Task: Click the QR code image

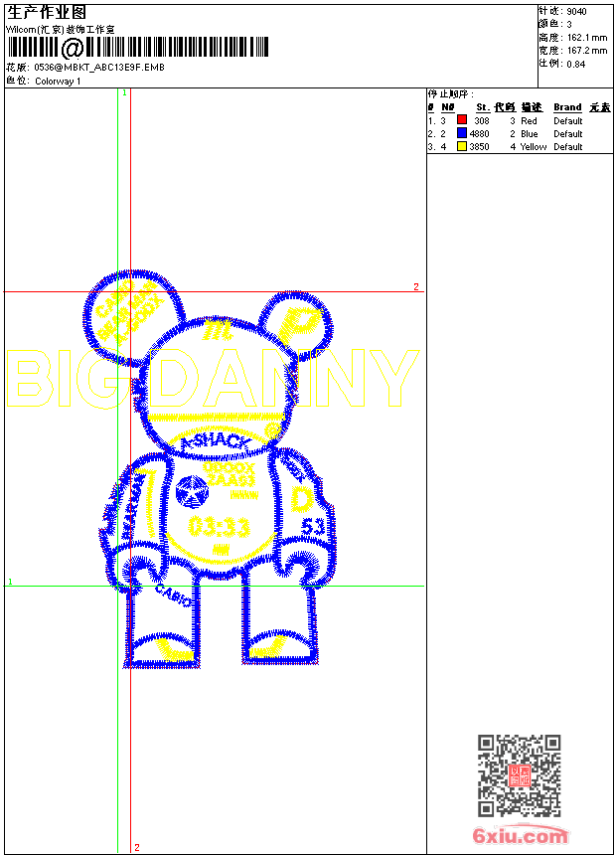Action: click(x=519, y=775)
